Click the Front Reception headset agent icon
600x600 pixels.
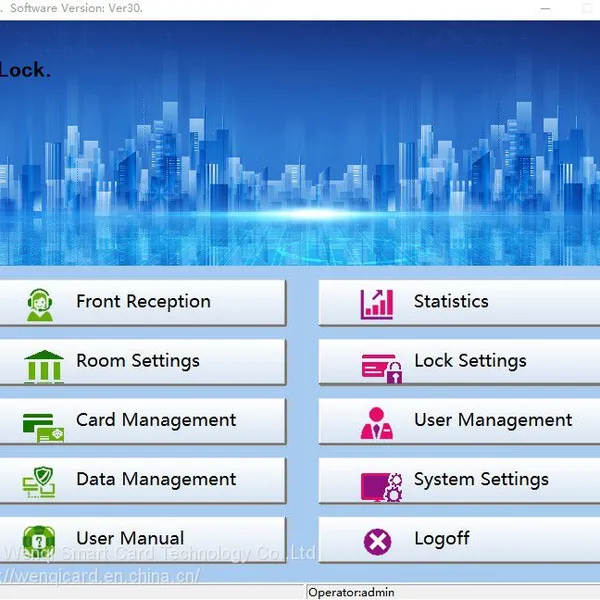coord(40,305)
